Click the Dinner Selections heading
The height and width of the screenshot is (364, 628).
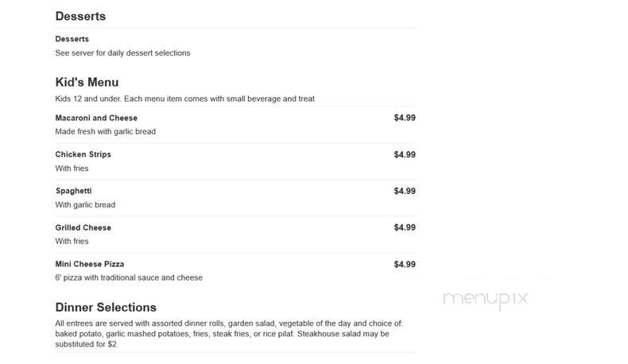coord(106,307)
